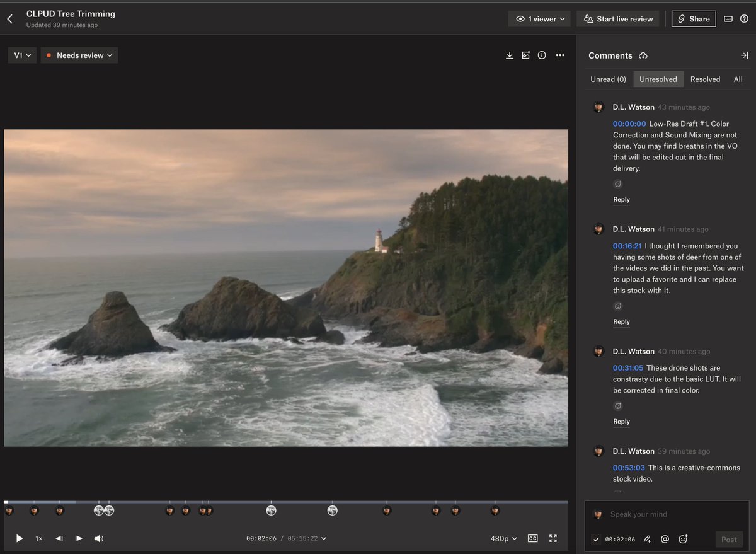Toggle the timestamp checkbox for the comment
Viewport: 756px width, 554px height.
point(596,540)
